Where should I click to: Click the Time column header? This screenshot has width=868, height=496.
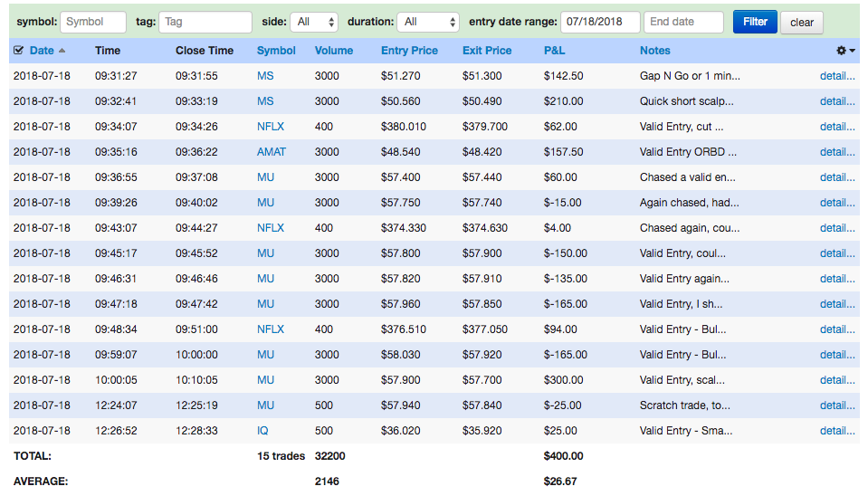point(108,51)
